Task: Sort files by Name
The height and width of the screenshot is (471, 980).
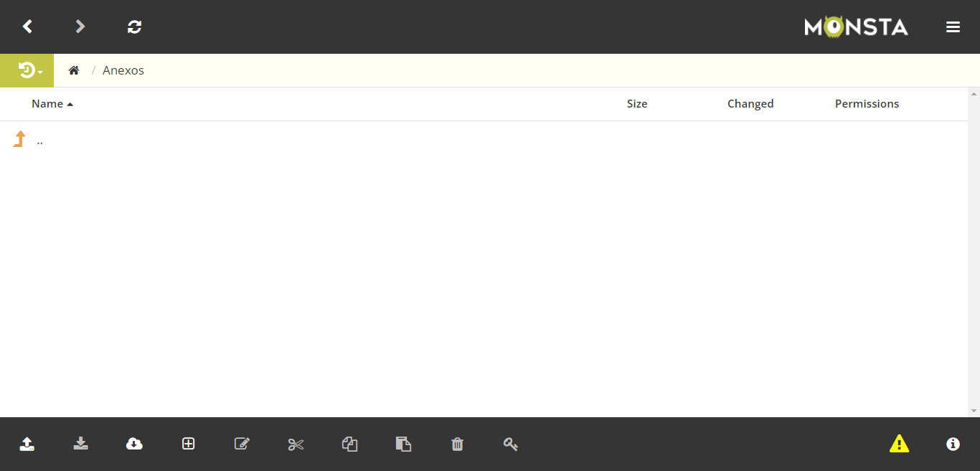Action: click(52, 104)
